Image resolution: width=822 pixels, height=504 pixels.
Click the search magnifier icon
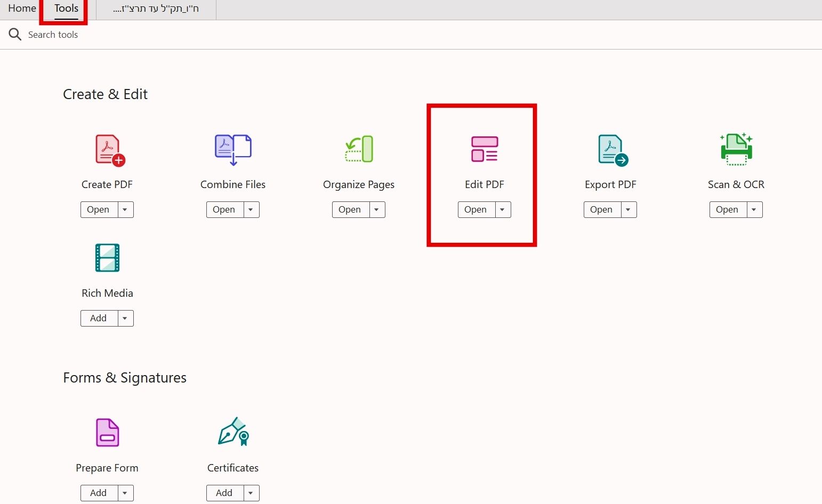[15, 35]
